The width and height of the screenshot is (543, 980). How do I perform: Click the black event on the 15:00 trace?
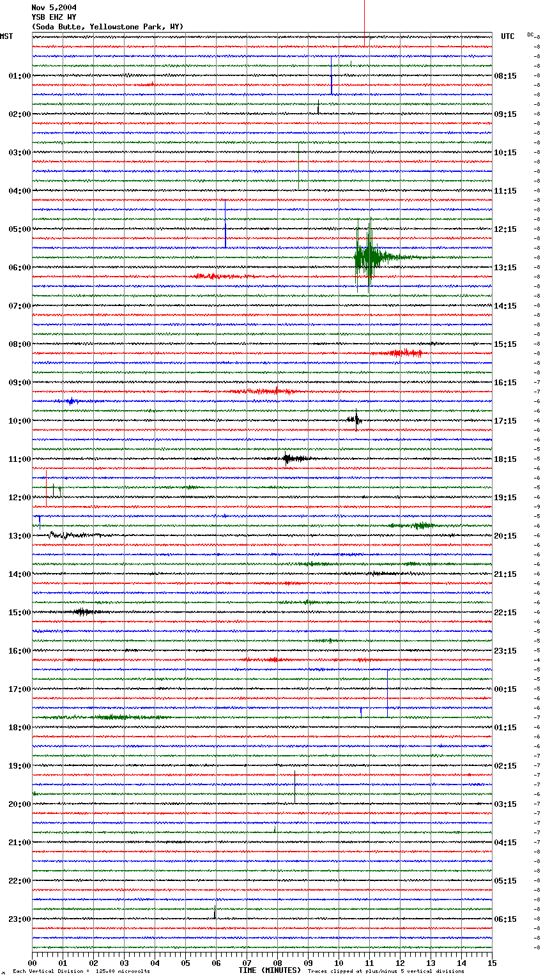83,612
